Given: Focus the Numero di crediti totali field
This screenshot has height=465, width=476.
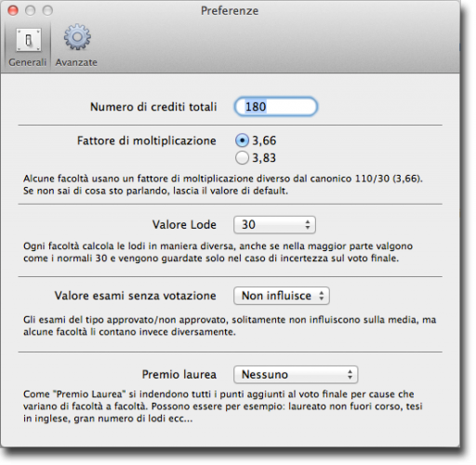Looking at the screenshot, I should [x=276, y=107].
